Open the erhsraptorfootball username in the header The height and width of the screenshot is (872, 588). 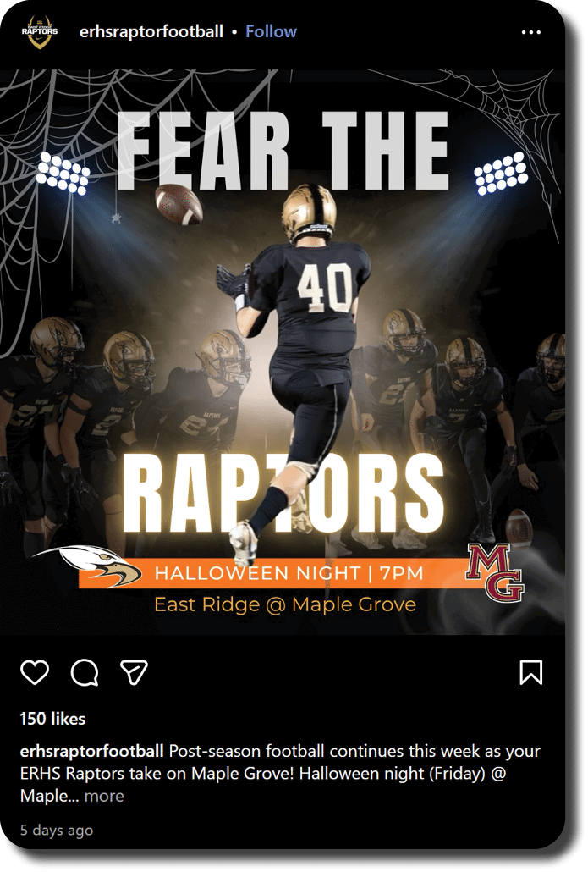tap(151, 31)
